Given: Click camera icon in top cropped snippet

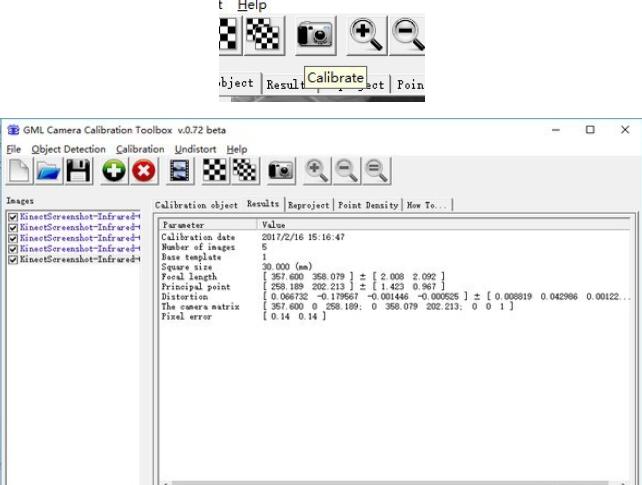Looking at the screenshot, I should pyautogui.click(x=315, y=35).
